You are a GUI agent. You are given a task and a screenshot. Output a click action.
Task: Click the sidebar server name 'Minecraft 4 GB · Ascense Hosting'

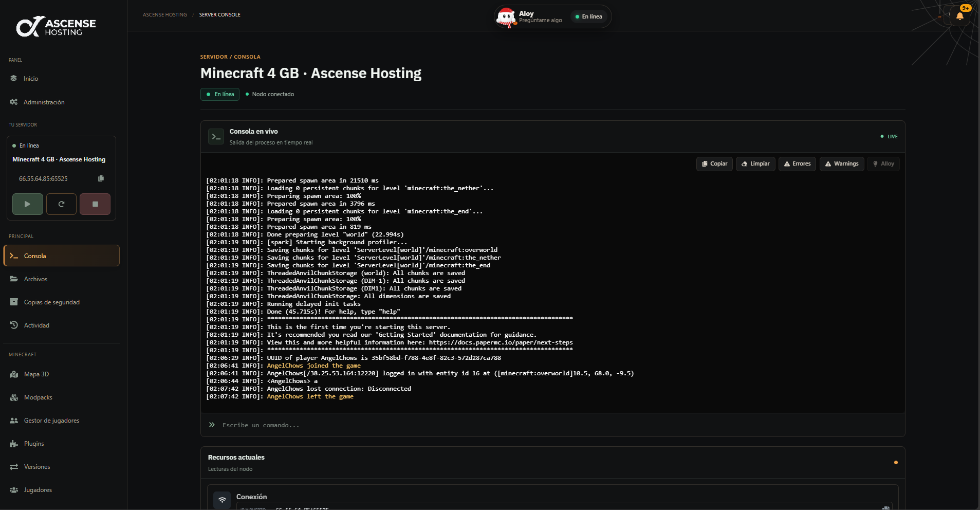pyautogui.click(x=59, y=159)
